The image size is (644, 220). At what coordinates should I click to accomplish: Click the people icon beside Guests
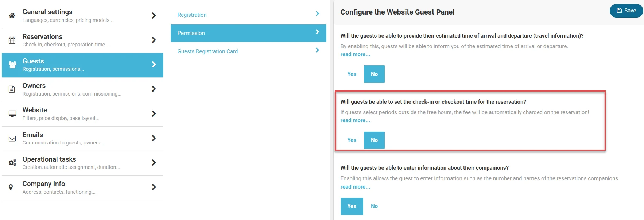(12, 65)
